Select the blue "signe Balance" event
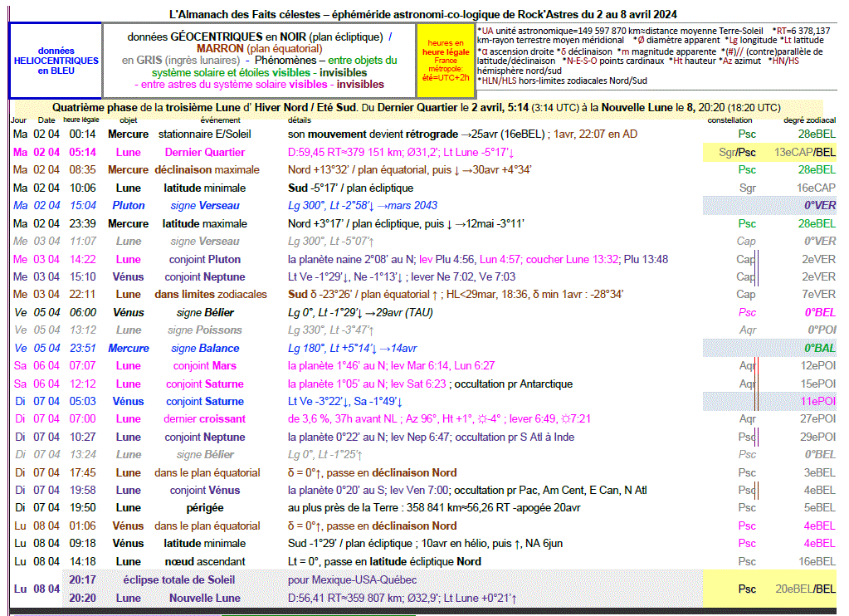849x616 pixels. (205, 349)
